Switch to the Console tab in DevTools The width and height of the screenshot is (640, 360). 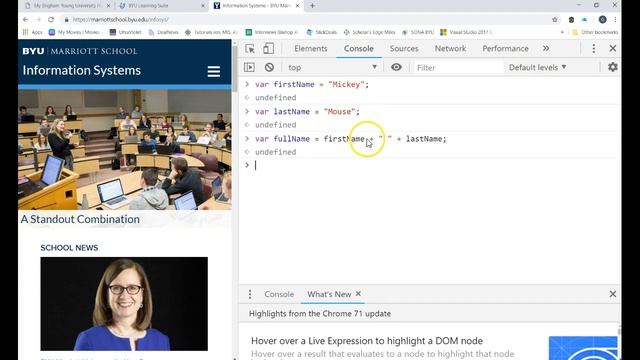[x=358, y=49]
